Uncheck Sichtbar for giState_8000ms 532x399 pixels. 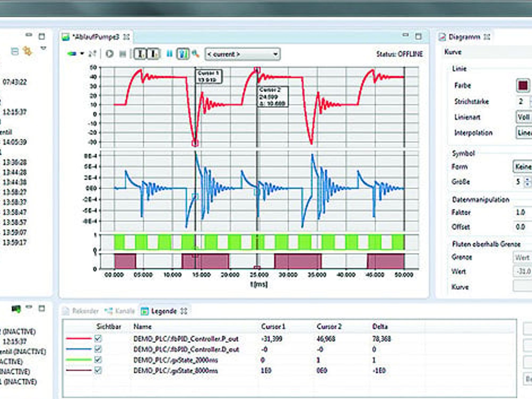click(98, 370)
